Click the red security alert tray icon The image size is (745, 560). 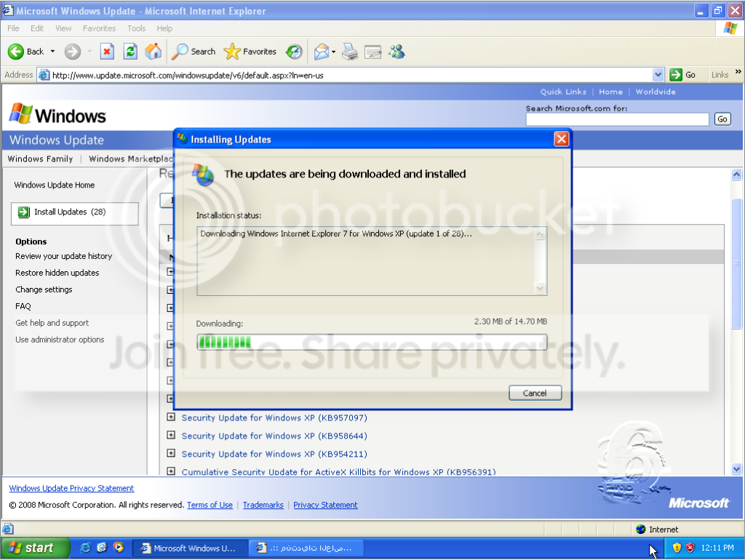pyautogui.click(x=690, y=548)
